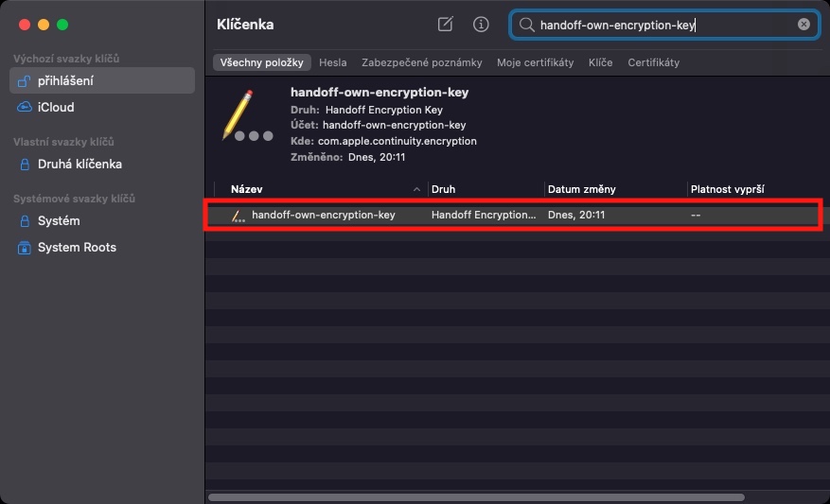Click the magnifying glass search icon
This screenshot has height=504, width=830.
tap(528, 26)
